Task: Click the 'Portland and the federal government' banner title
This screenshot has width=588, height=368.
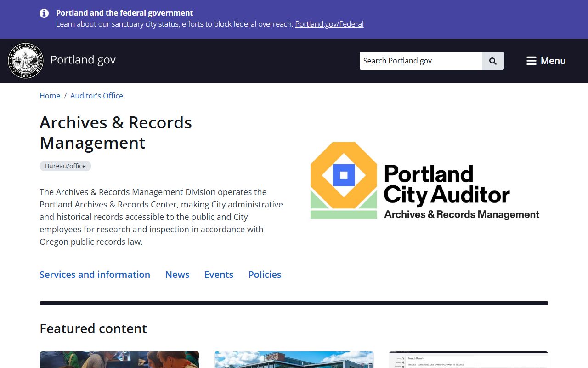Action: click(124, 13)
